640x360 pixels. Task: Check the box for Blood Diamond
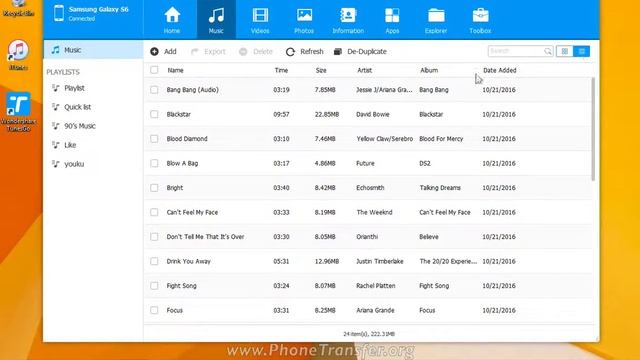[154, 139]
